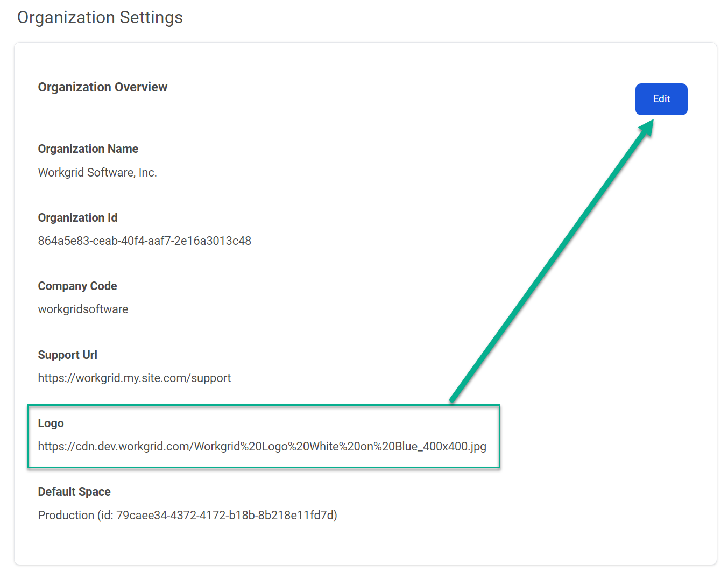Open the Support Url link
This screenshot has height=571, width=728.
[x=134, y=378]
